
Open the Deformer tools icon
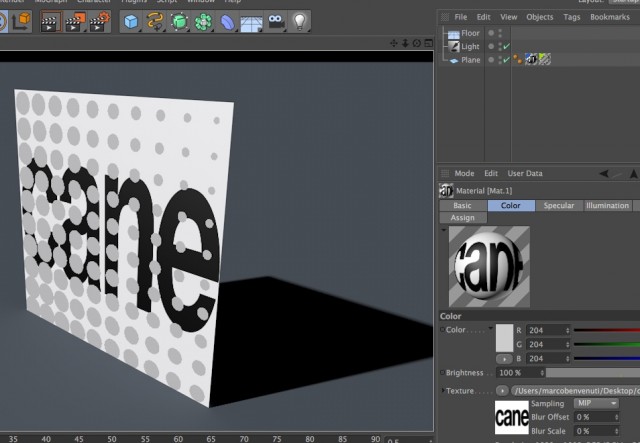(x=227, y=21)
